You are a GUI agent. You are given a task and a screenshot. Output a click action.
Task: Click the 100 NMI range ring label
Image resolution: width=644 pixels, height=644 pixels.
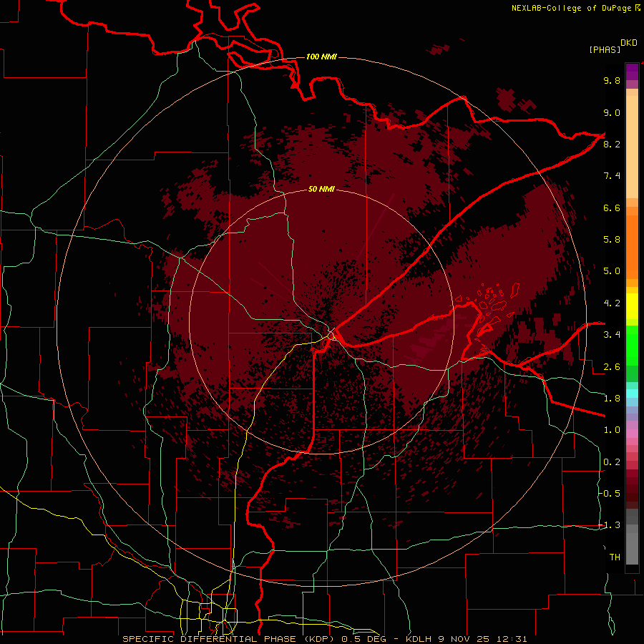click(x=321, y=57)
